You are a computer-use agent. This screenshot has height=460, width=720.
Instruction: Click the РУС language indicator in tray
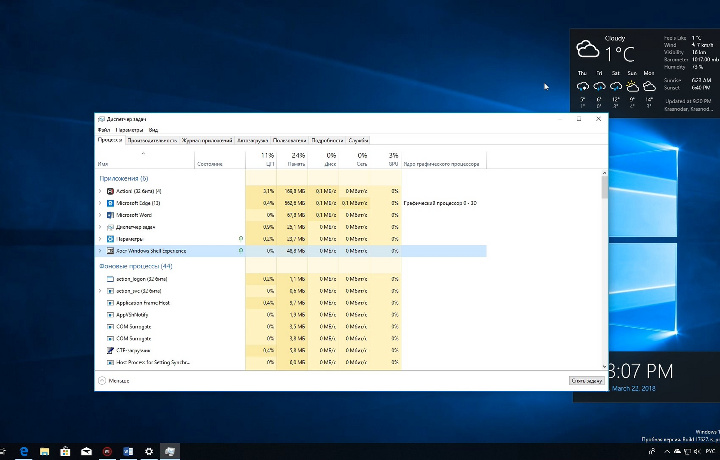click(x=710, y=452)
